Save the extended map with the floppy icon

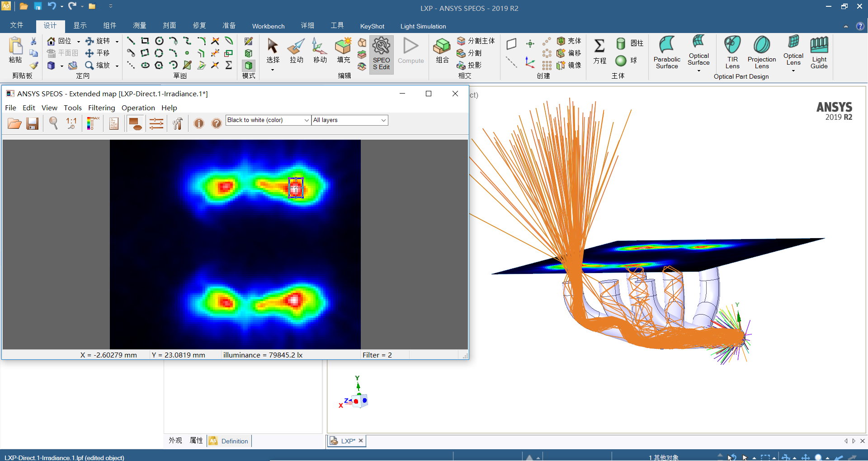pyautogui.click(x=32, y=123)
